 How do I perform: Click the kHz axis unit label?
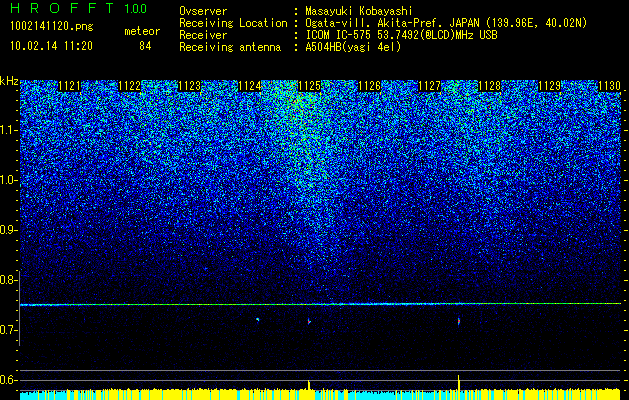pos(9,81)
